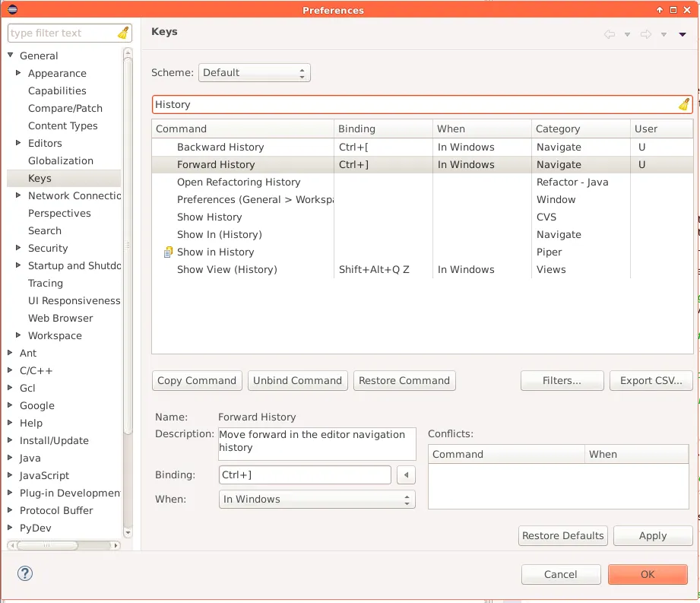Select the Backward History command row
This screenshot has height=603, width=700.
423,147
